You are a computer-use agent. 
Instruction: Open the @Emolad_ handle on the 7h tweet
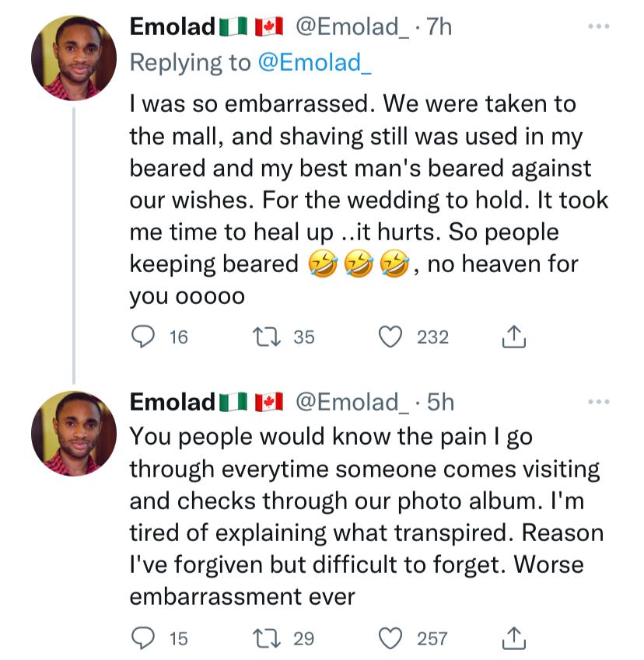tap(352, 27)
